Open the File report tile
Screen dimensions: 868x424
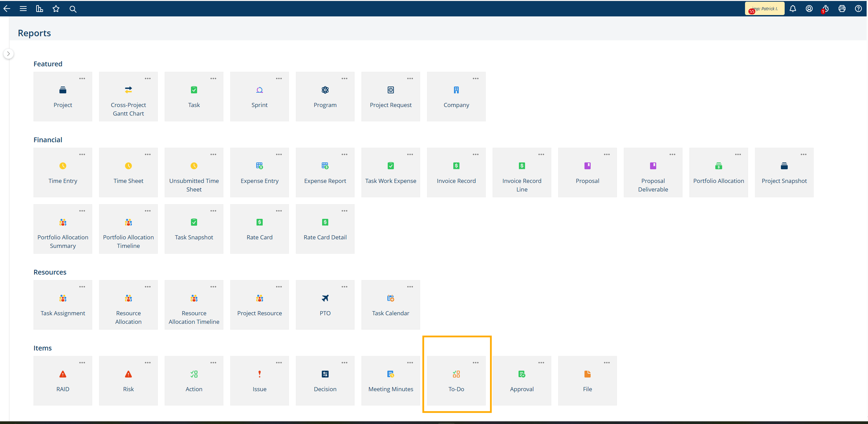click(x=588, y=381)
